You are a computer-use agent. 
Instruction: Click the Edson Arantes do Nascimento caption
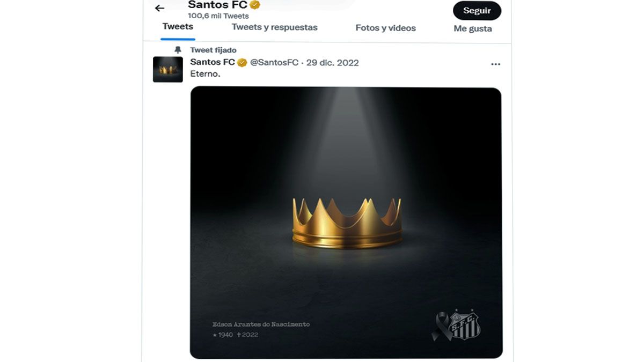[261, 324]
